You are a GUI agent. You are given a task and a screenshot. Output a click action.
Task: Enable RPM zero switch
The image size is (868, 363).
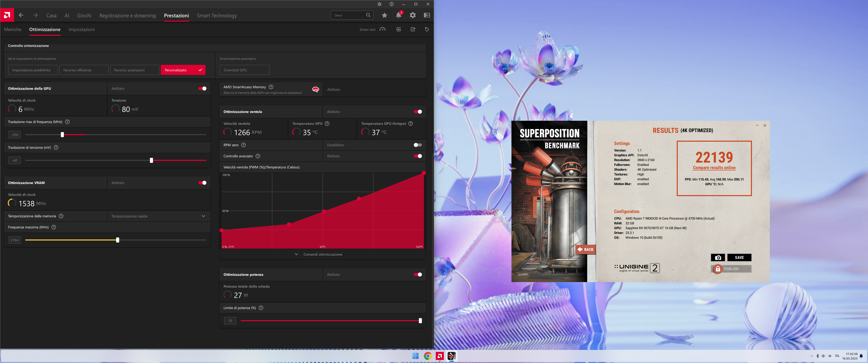(418, 145)
